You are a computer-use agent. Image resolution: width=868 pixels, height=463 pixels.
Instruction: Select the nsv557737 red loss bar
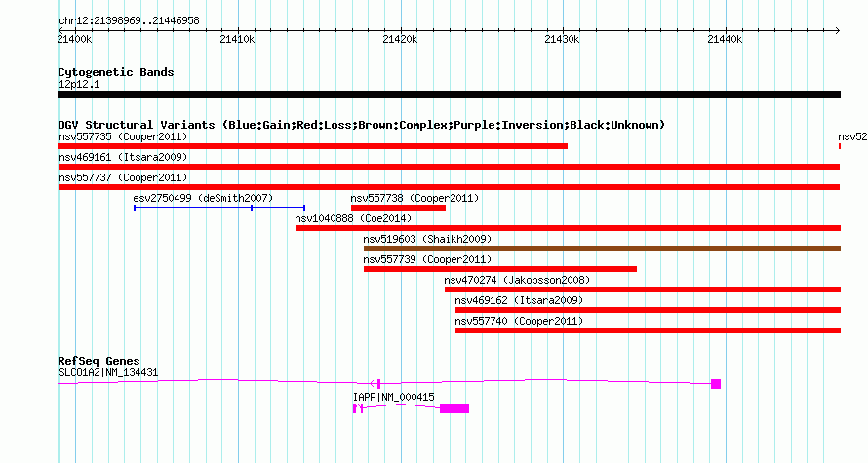click(x=449, y=187)
